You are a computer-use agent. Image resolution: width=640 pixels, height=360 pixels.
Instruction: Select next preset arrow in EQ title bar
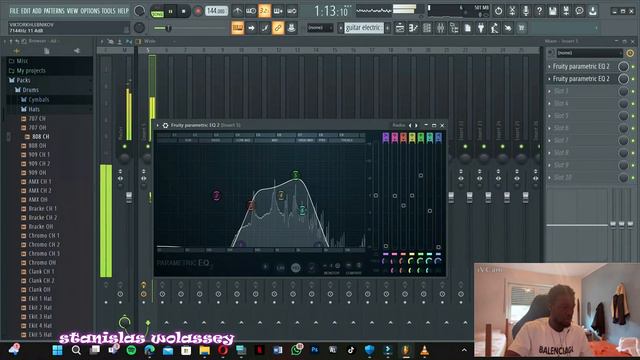(416, 125)
